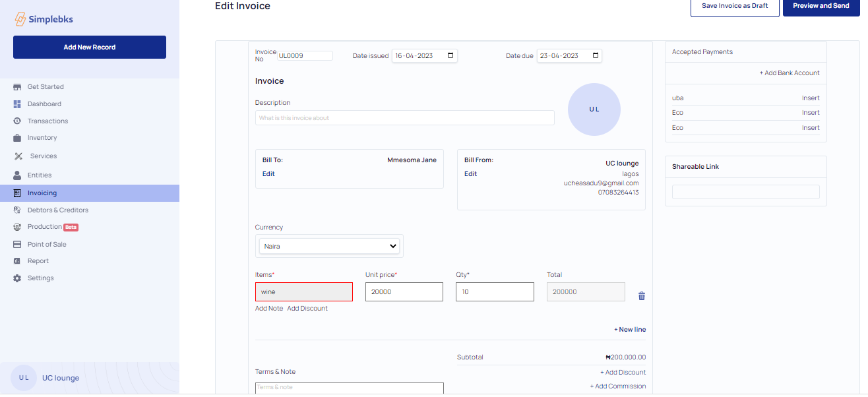This screenshot has height=397, width=868.
Task: Click the Transactions clock icon
Action: 18,121
